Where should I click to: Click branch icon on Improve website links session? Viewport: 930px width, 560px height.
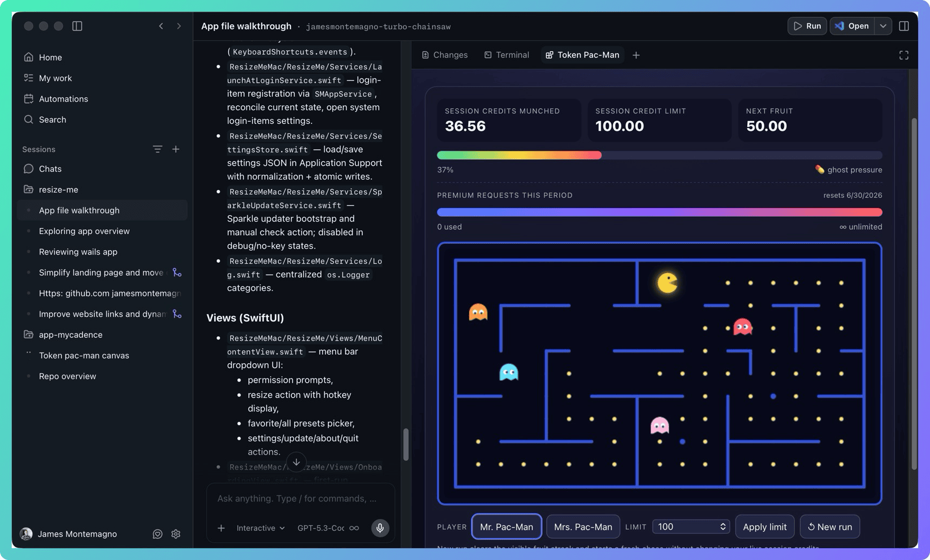[x=177, y=314]
